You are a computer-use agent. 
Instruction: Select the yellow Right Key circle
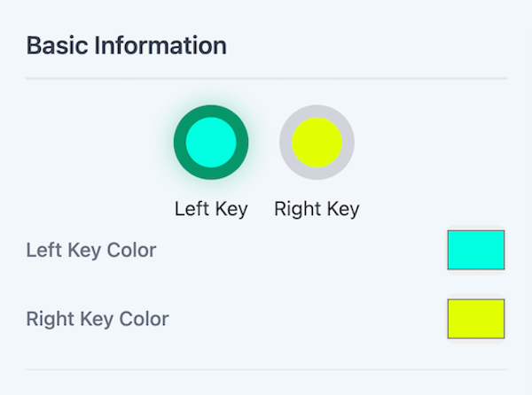click(317, 142)
